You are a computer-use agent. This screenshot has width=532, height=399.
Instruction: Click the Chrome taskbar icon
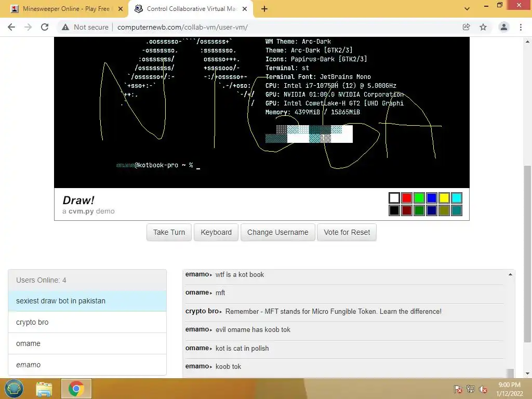coord(76,389)
